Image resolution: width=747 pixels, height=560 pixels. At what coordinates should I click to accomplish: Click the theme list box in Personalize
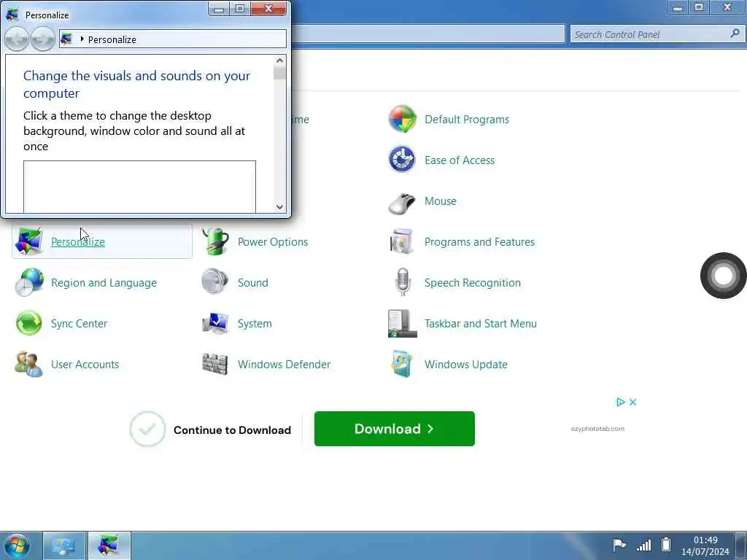tap(139, 187)
